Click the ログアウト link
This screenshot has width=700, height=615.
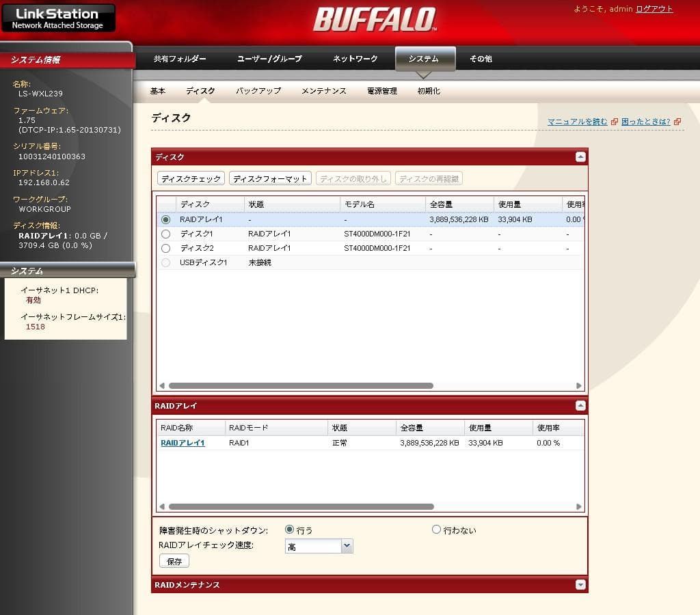coord(654,9)
